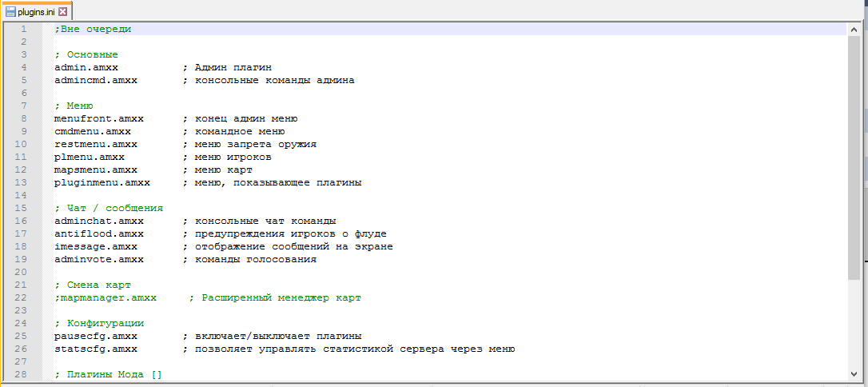
Task: Click the text 'menufront.amxx'
Action: point(99,118)
